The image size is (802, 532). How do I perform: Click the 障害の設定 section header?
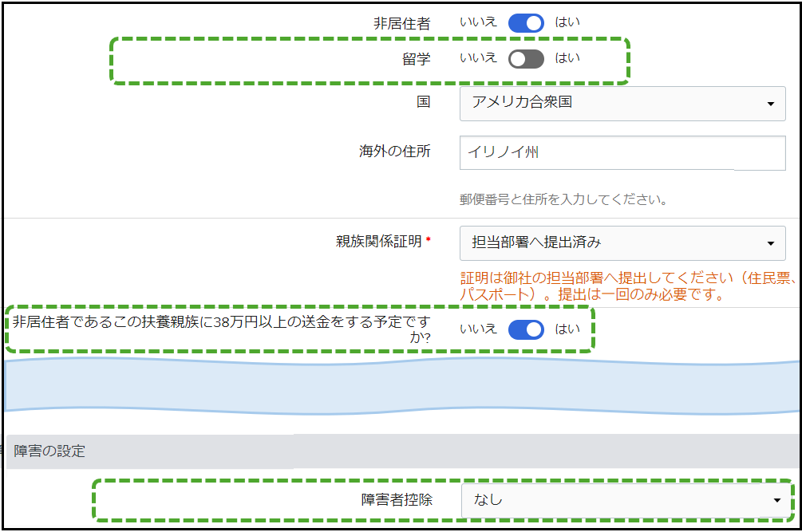(x=403, y=451)
